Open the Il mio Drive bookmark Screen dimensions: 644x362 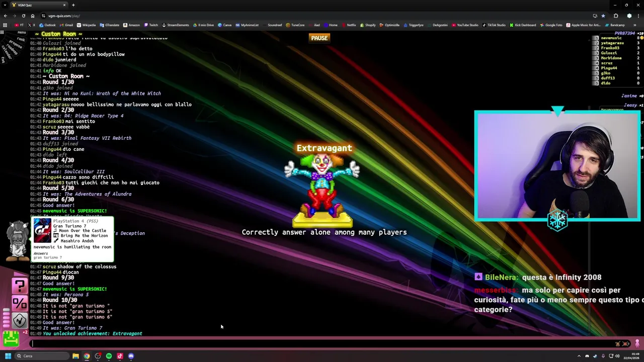coord(203,25)
